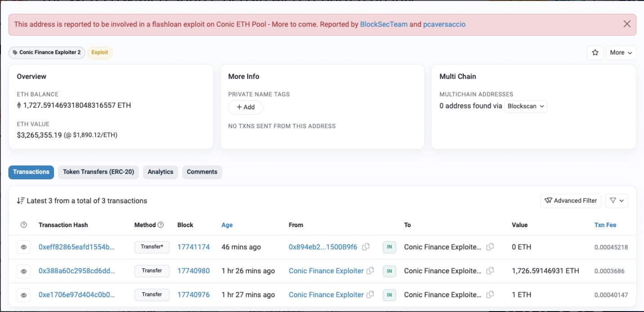Preview transaction 0xeff82865eafd1554b with eye icon
This screenshot has width=644, height=312.
point(24,247)
